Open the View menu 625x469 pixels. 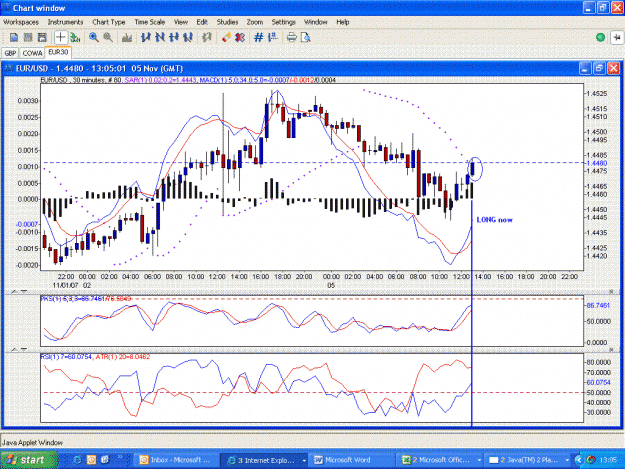point(181,22)
